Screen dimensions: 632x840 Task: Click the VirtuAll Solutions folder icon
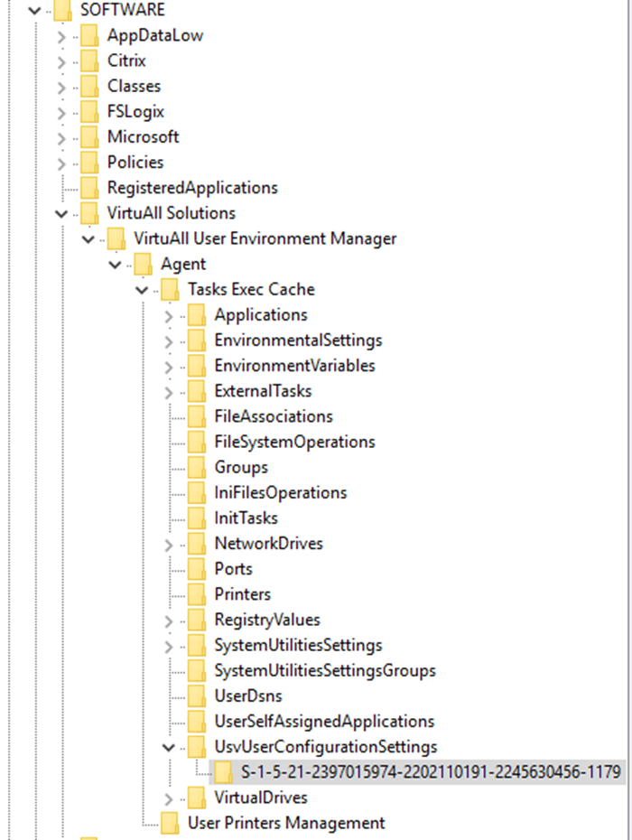(x=89, y=213)
